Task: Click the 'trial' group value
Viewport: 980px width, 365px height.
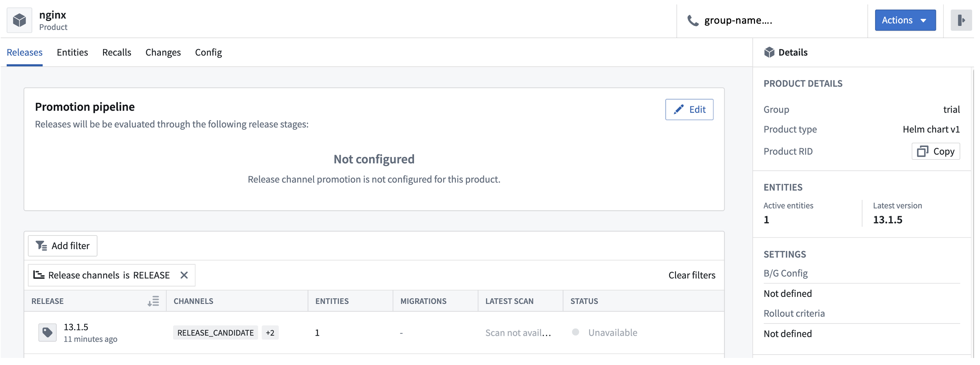Action: [x=951, y=110]
